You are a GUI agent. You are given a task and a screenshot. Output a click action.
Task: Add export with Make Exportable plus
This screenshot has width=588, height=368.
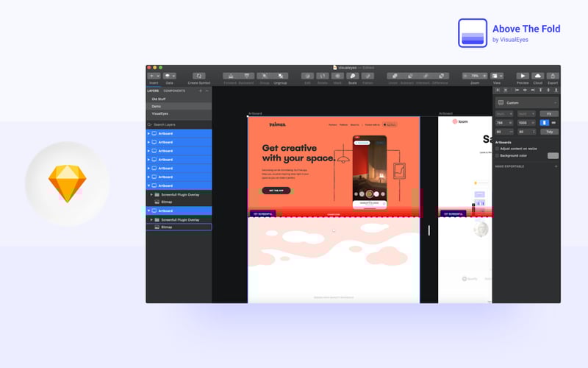coord(556,166)
